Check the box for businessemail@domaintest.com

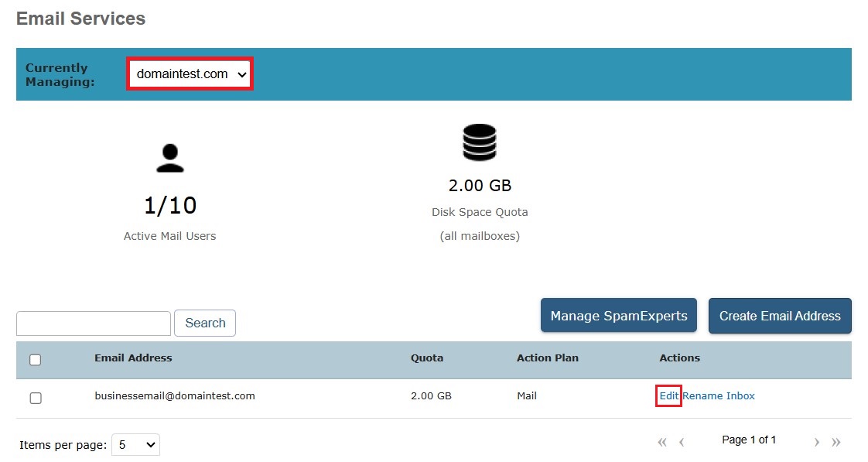coord(36,398)
